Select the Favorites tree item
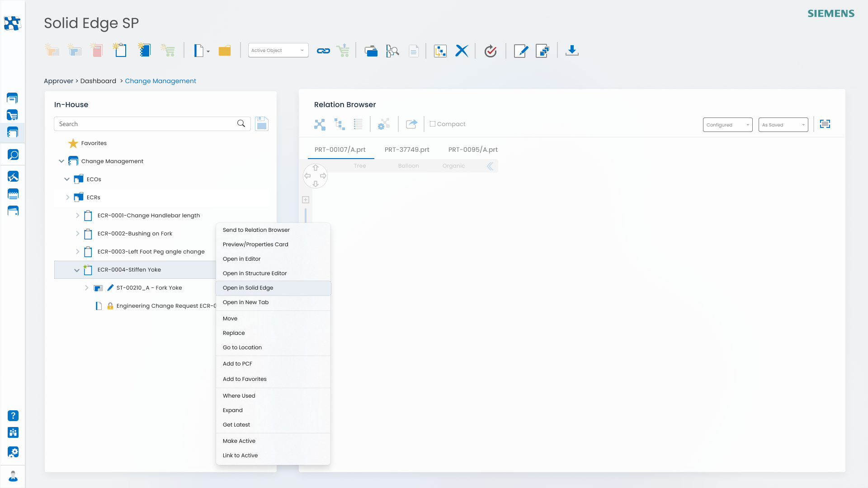This screenshot has height=488, width=868. point(94,143)
